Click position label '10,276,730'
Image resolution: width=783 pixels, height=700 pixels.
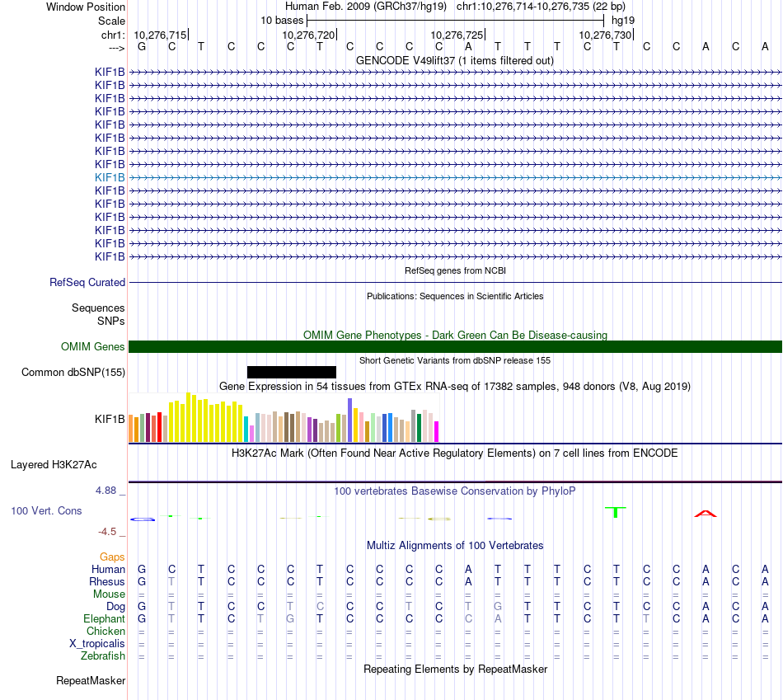pyautogui.click(x=605, y=35)
